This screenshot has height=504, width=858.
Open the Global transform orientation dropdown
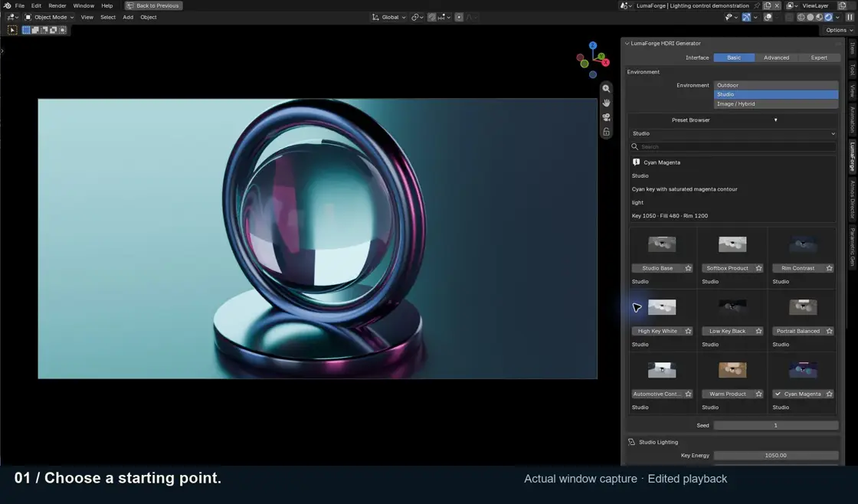[389, 17]
